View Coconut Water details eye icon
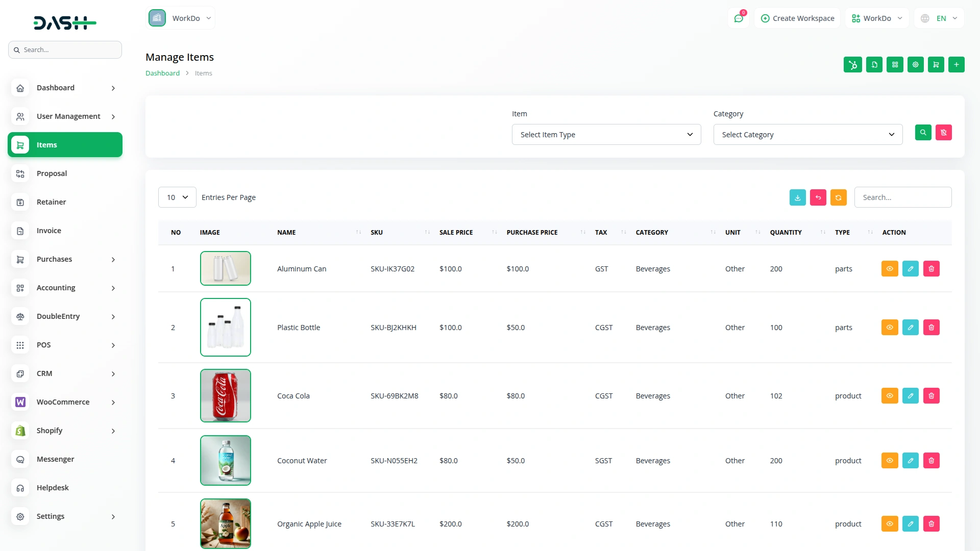Image resolution: width=980 pixels, height=551 pixels. pyautogui.click(x=889, y=461)
